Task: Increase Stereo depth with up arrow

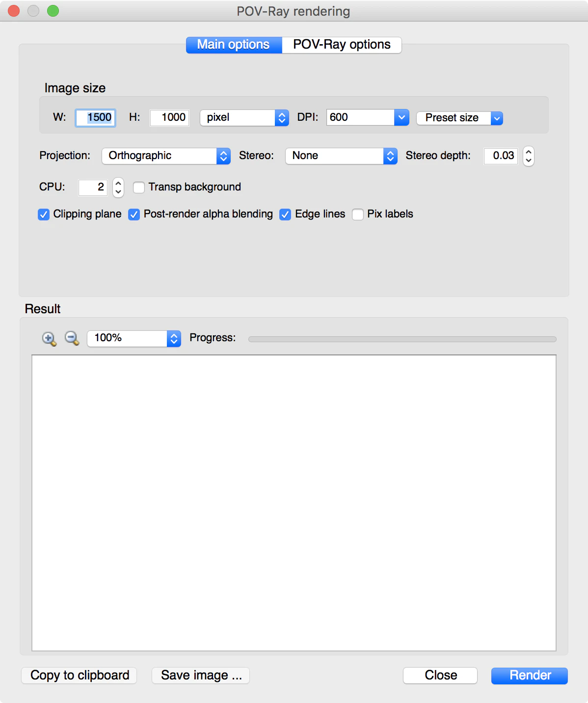Action: coord(529,152)
